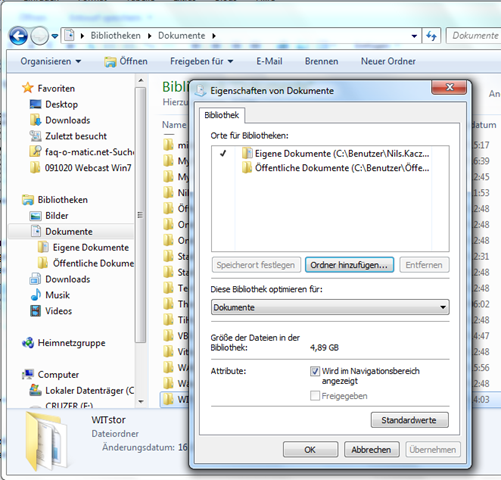Expand the arrow before Bibliotheken in the address bar

click(82, 36)
